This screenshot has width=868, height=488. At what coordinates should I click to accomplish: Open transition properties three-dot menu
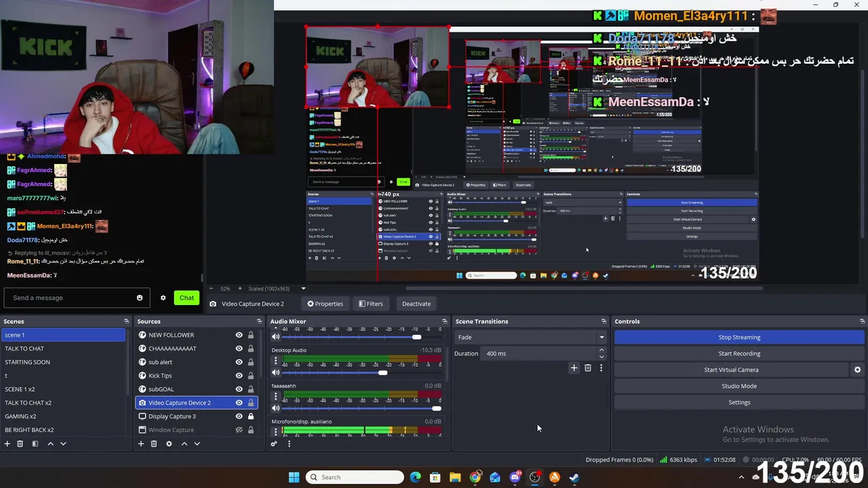(x=601, y=368)
